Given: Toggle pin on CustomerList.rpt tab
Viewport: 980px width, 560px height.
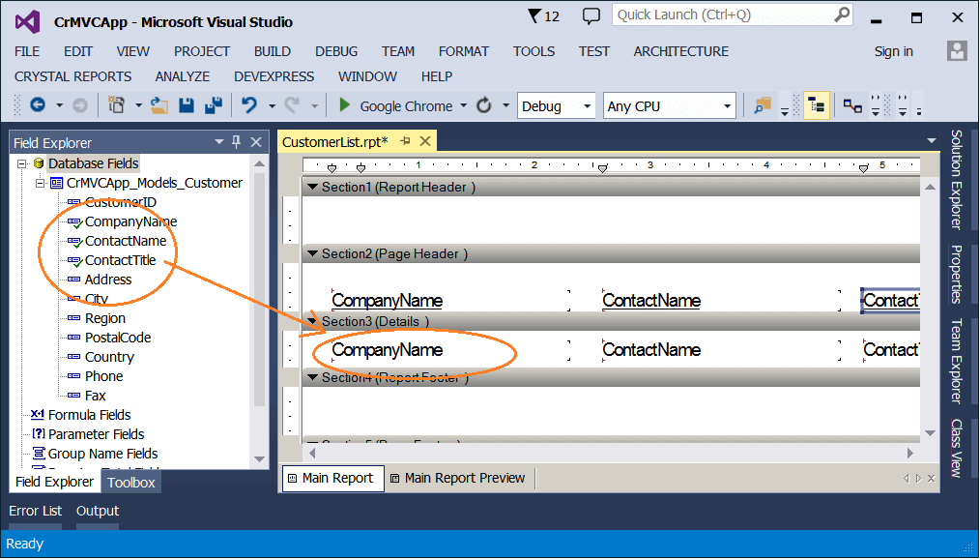Looking at the screenshot, I should coord(405,141).
